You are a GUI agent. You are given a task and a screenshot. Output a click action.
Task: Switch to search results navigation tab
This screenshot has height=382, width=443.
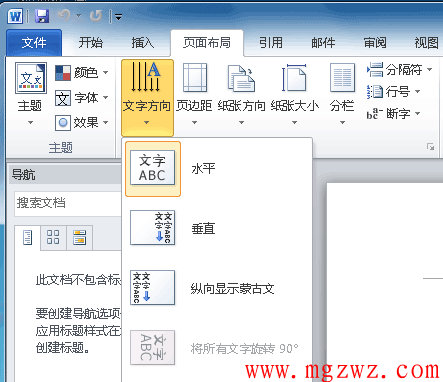point(80,237)
